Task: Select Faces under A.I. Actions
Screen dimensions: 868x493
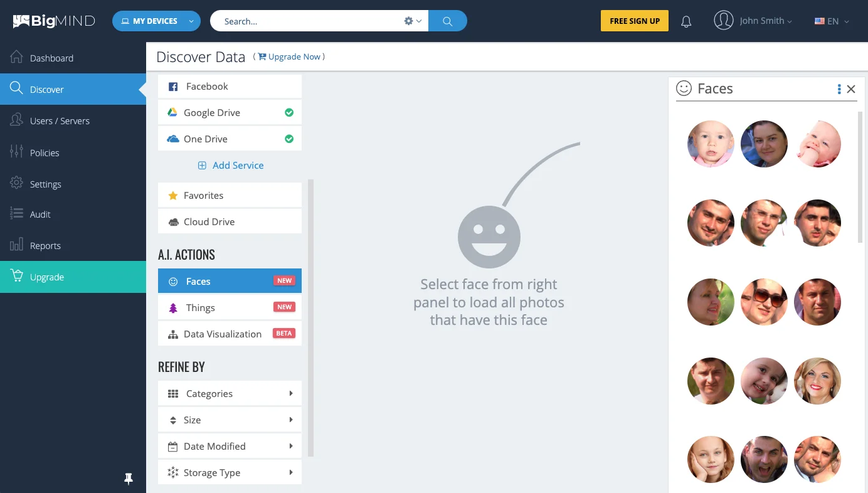Action: pyautogui.click(x=230, y=281)
